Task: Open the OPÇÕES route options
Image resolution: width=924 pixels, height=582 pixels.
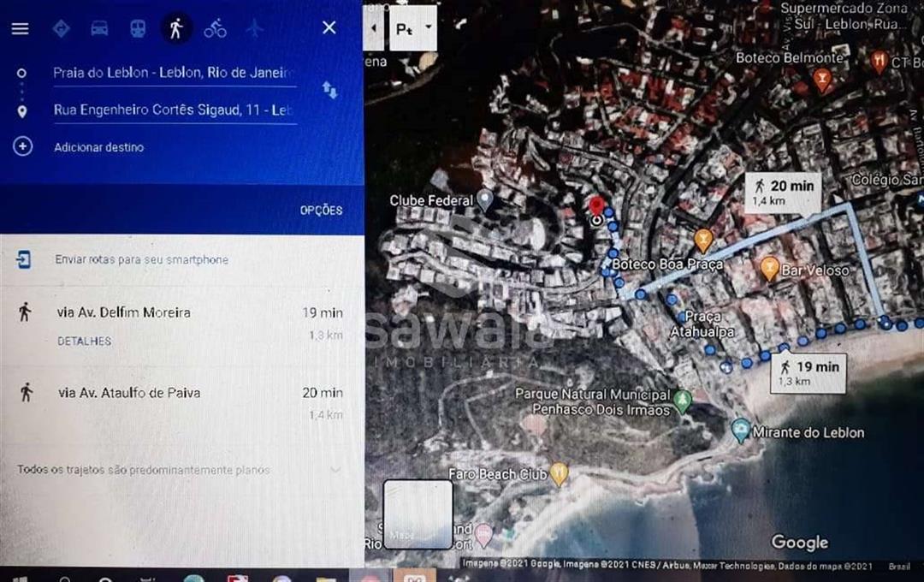Action: click(x=321, y=211)
